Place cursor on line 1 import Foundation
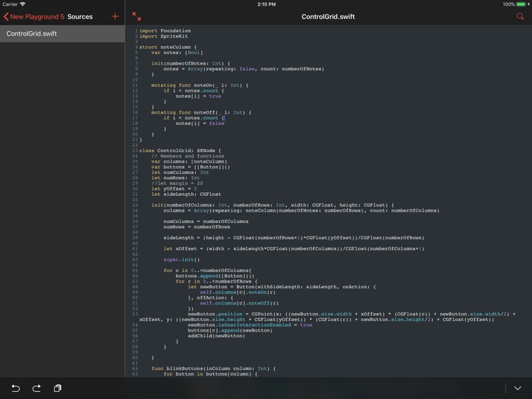532x399 pixels. [165, 31]
